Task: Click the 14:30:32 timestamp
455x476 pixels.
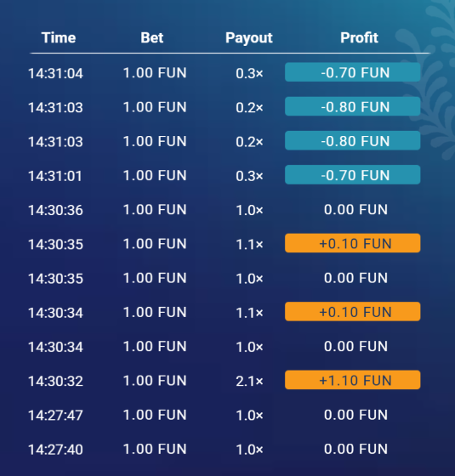Action: click(55, 382)
